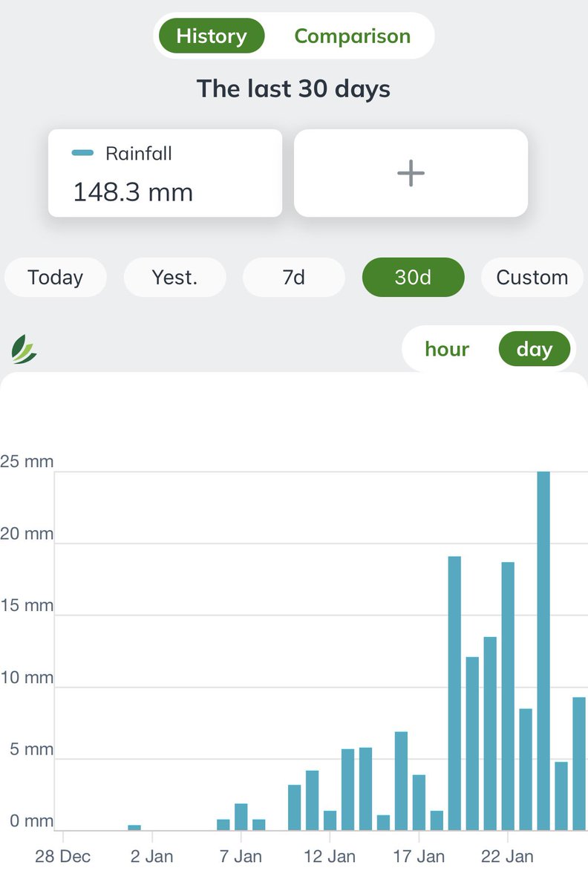Click the 17 Jan axis label
Image resolution: width=588 pixels, height=891 pixels.
[419, 856]
